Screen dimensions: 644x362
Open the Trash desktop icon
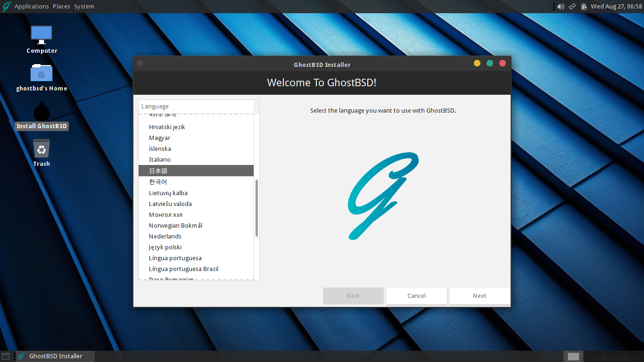[x=41, y=150]
